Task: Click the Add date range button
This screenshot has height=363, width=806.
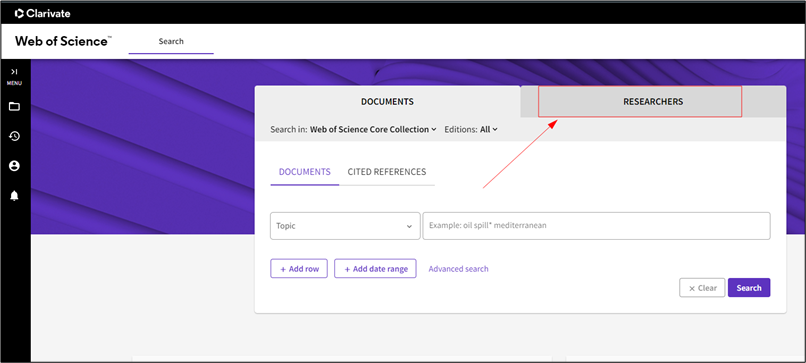Action: tap(375, 269)
